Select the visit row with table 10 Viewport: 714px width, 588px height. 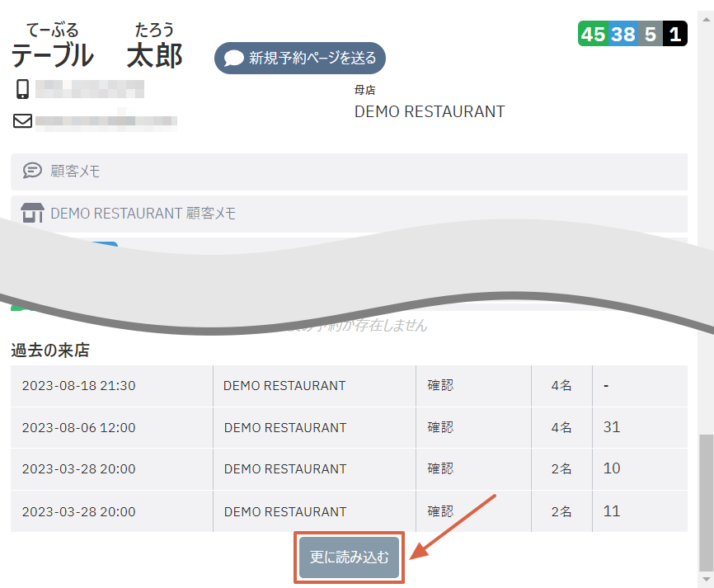coord(350,469)
